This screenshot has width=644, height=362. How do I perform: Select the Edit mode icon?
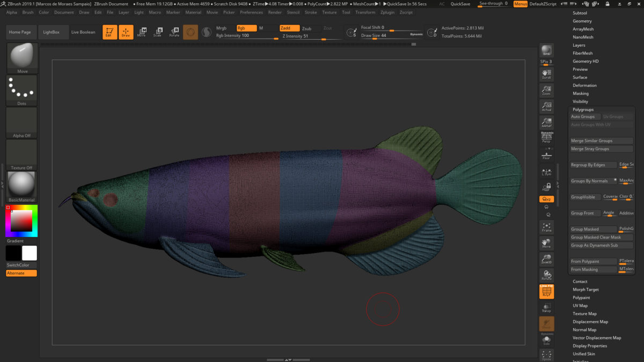click(109, 32)
